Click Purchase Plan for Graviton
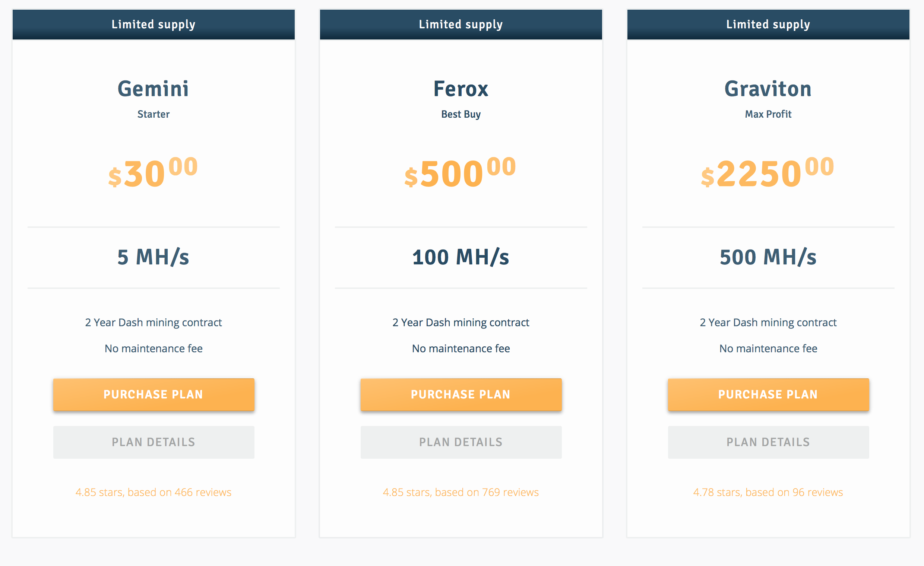This screenshot has width=924, height=566. [768, 394]
